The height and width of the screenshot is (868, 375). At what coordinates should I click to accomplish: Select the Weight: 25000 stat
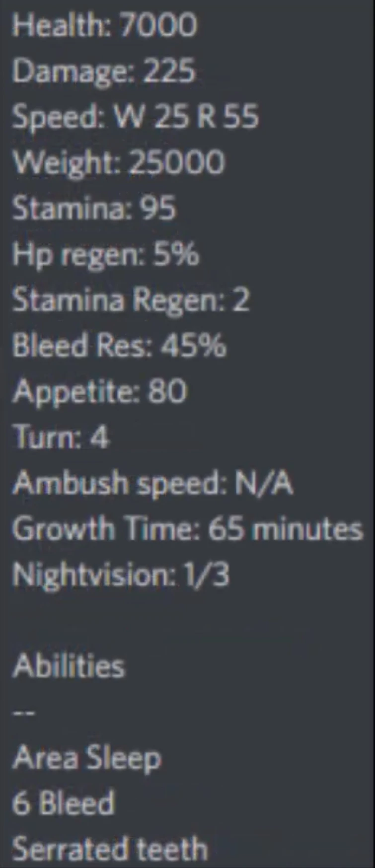(118, 162)
